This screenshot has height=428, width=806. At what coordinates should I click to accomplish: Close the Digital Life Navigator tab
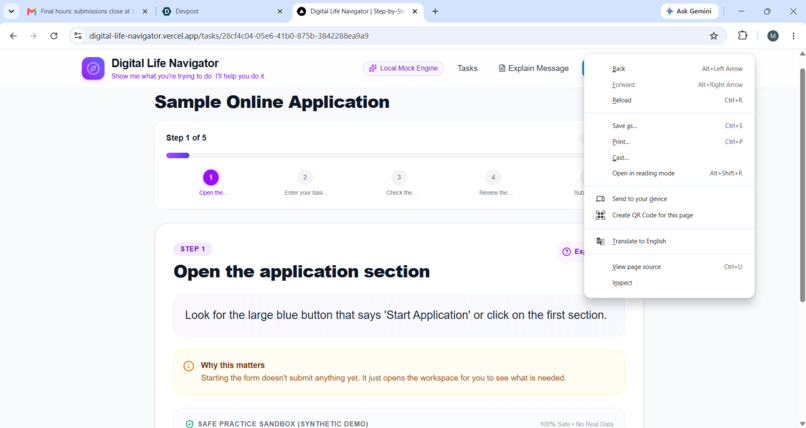coord(415,11)
